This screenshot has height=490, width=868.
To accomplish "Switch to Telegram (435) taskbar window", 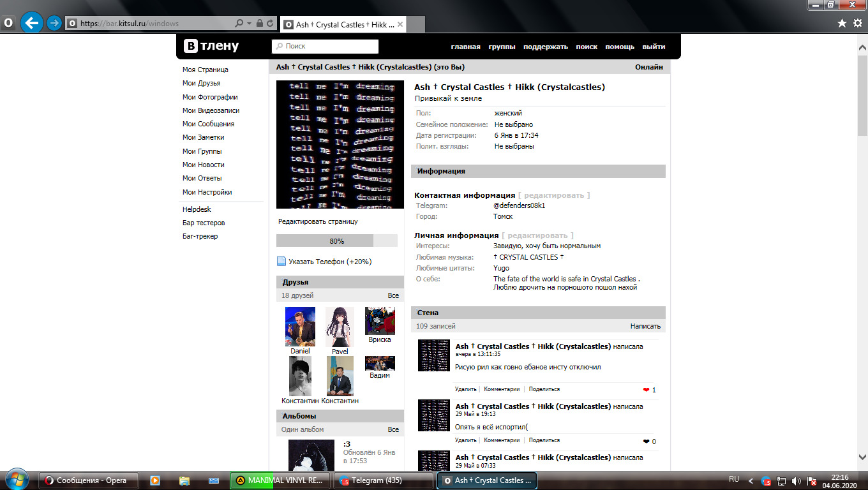I will click(x=385, y=480).
